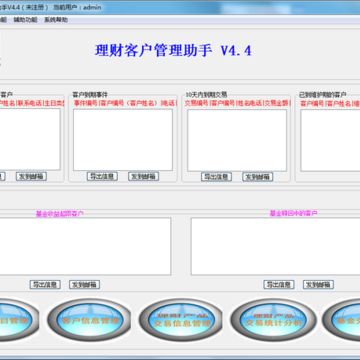The height and width of the screenshot is (360, 360).
Task: Select the 已到维护期的客户 list box
Action: click(x=330, y=140)
